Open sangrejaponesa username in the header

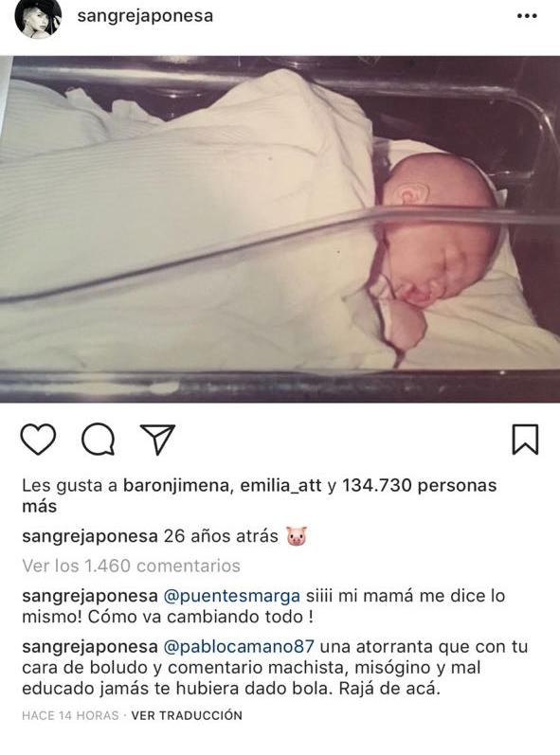coord(145,16)
